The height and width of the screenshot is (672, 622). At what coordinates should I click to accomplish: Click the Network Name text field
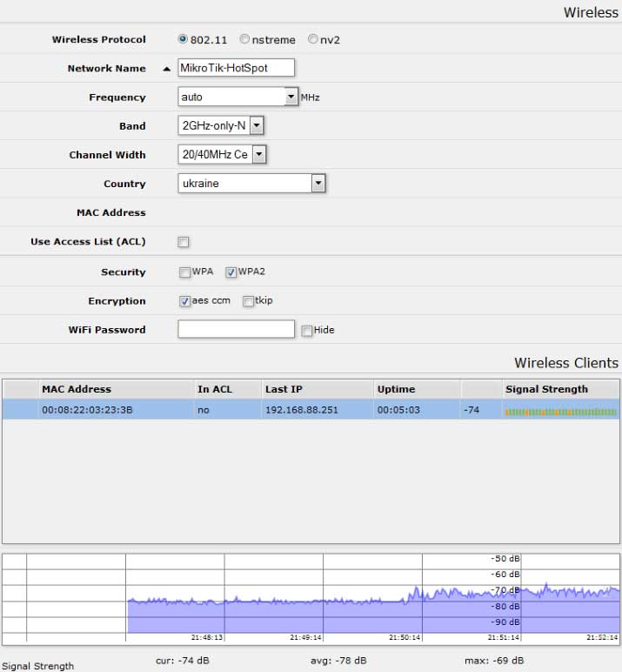click(x=236, y=68)
